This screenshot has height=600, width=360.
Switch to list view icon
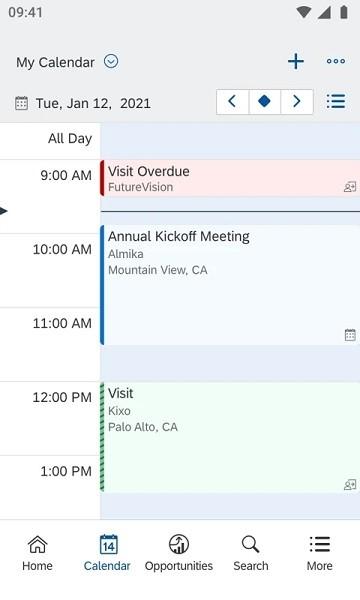click(x=336, y=102)
